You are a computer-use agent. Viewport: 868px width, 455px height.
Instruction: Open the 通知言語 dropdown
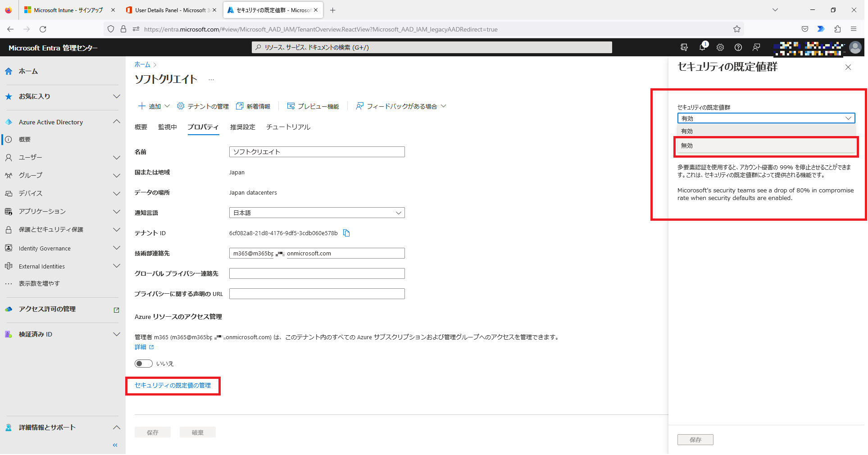click(x=317, y=213)
